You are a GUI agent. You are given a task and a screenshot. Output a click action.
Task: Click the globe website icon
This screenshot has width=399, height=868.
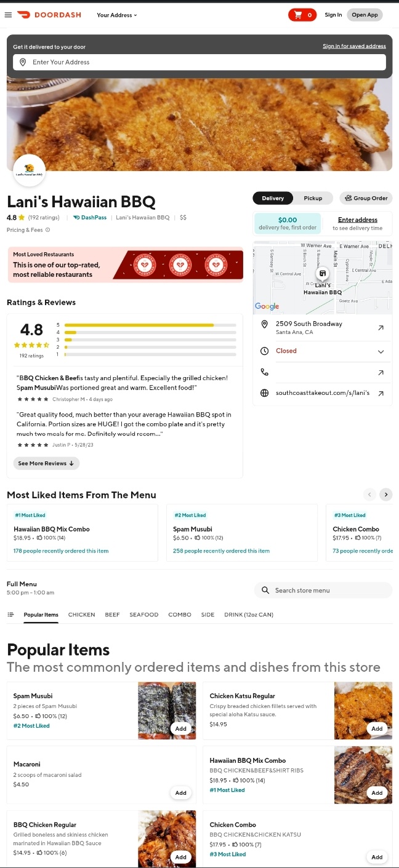pyautogui.click(x=265, y=393)
